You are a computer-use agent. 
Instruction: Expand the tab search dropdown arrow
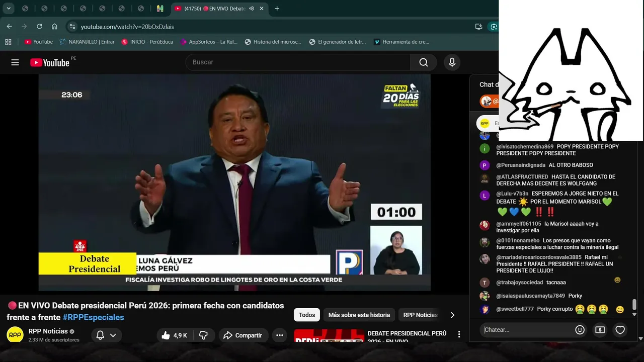(x=9, y=9)
